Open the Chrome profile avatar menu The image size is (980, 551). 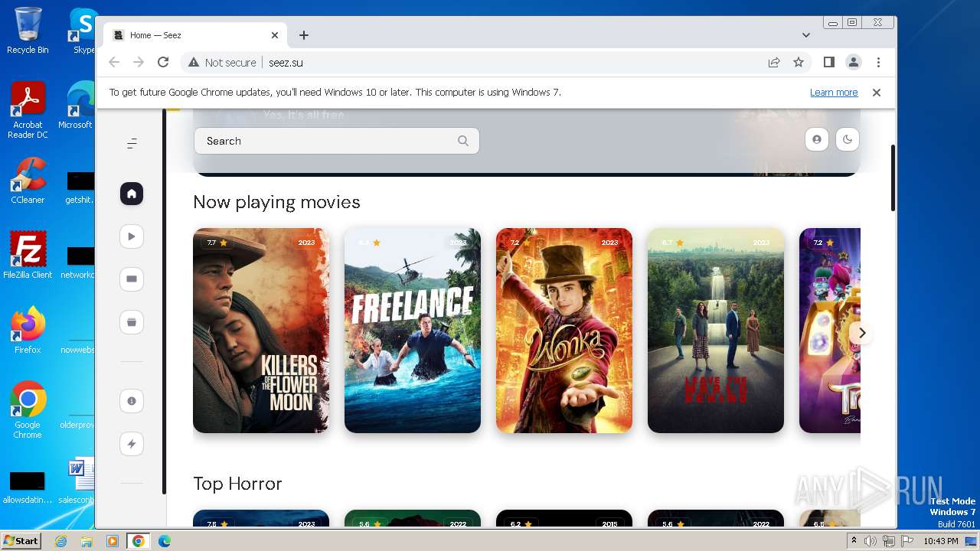point(853,62)
